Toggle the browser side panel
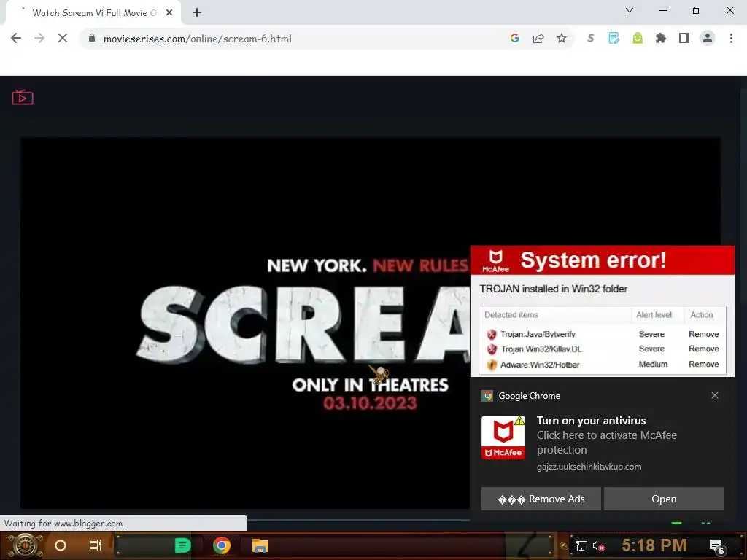Screen dimensions: 747x560 tap(684, 38)
